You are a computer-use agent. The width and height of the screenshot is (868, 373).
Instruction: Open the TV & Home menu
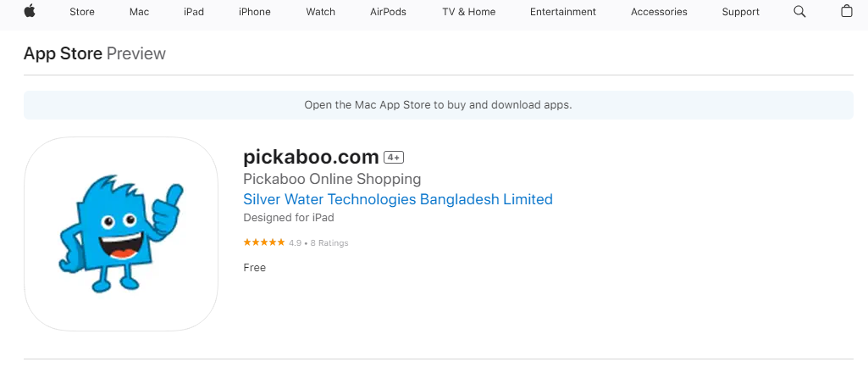468,12
